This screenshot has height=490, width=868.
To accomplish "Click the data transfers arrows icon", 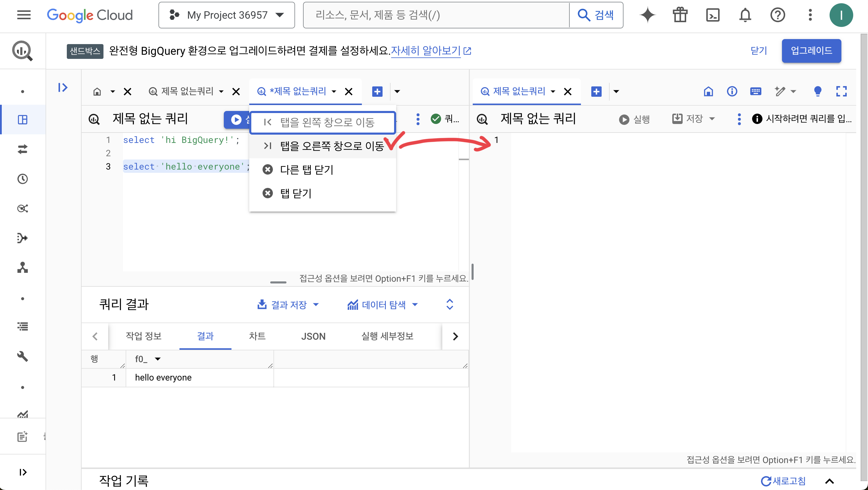I will 22,149.
